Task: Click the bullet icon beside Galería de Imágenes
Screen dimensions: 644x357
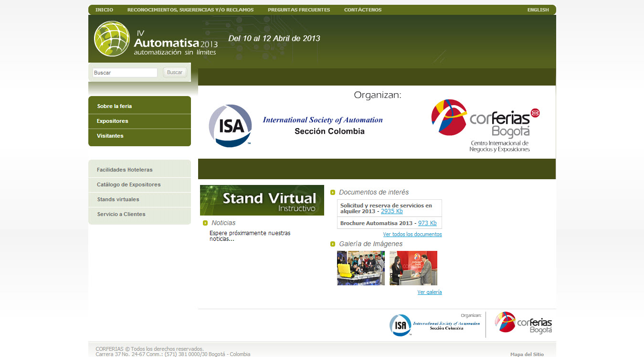Action: point(333,244)
